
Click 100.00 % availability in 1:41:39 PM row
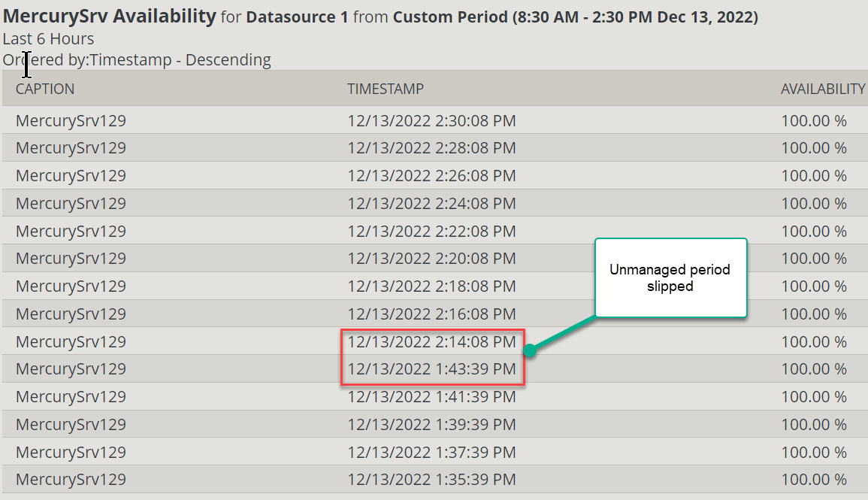(814, 396)
